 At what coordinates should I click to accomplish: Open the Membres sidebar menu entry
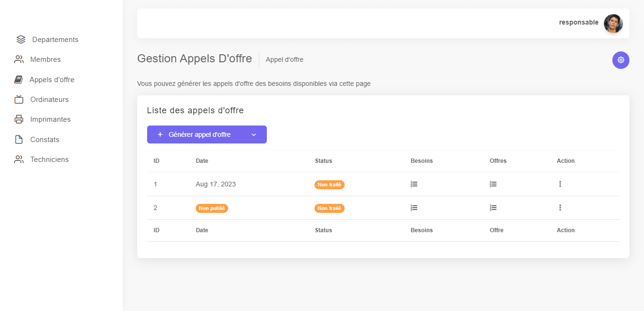(x=45, y=59)
